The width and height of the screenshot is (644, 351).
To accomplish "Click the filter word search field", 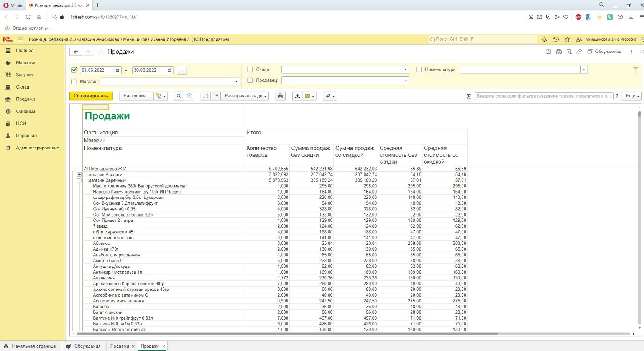I will pos(544,96).
